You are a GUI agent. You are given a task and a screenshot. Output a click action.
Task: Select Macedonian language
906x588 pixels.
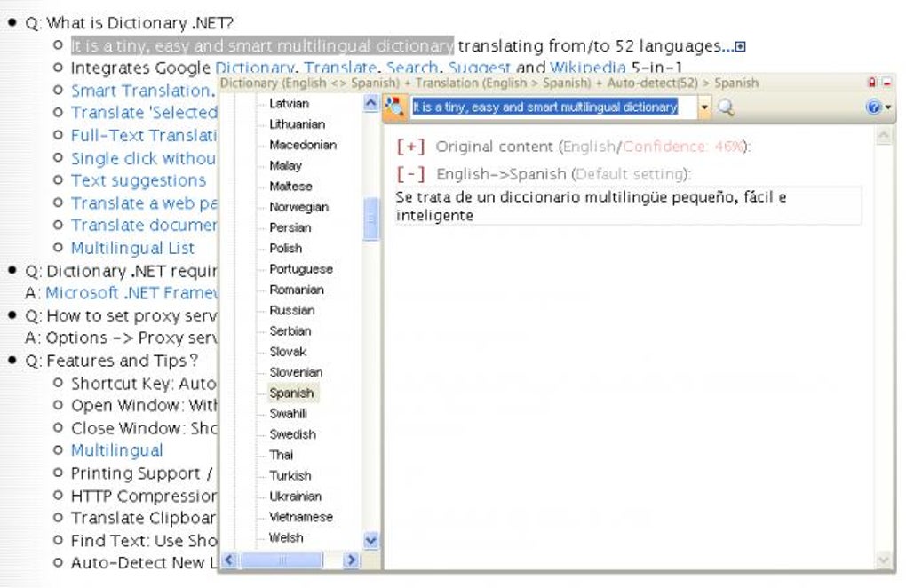tap(303, 145)
